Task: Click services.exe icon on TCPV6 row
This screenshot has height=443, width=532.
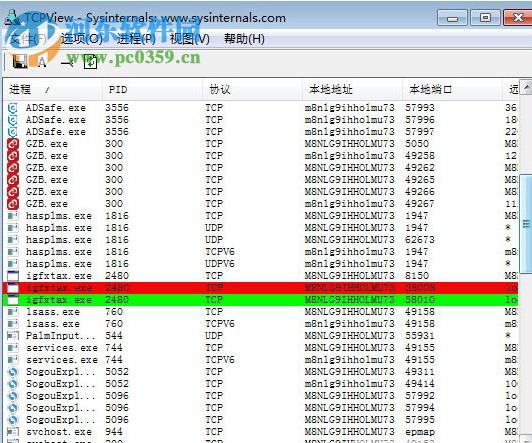Action: coord(13,360)
